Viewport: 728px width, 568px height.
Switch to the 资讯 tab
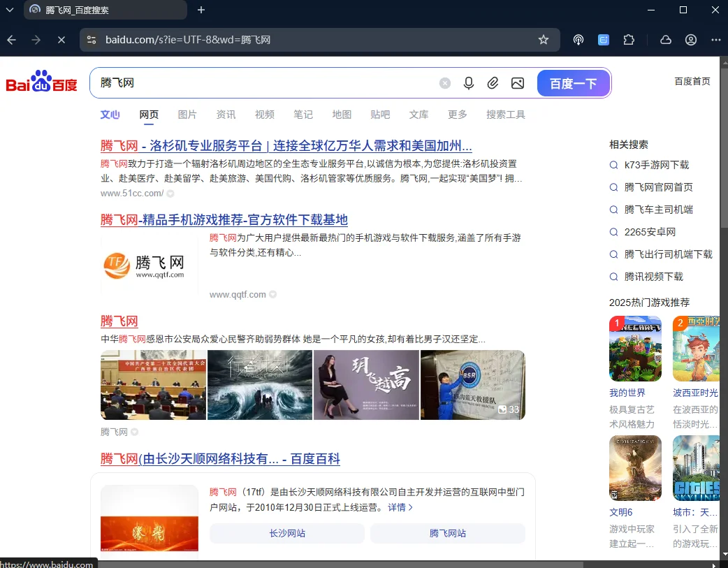pyautogui.click(x=226, y=115)
